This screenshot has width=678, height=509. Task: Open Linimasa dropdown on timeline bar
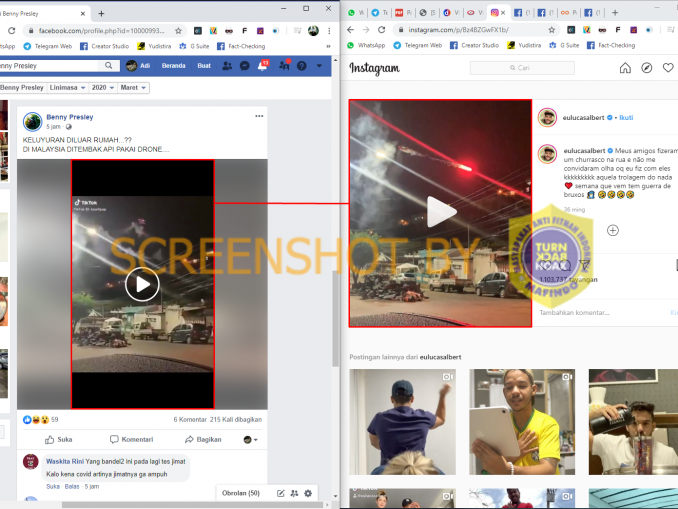pyautogui.click(x=67, y=87)
